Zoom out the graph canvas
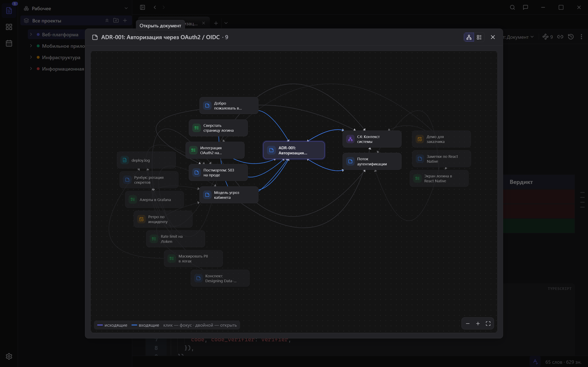Image resolution: width=588 pixels, height=367 pixels. click(468, 324)
